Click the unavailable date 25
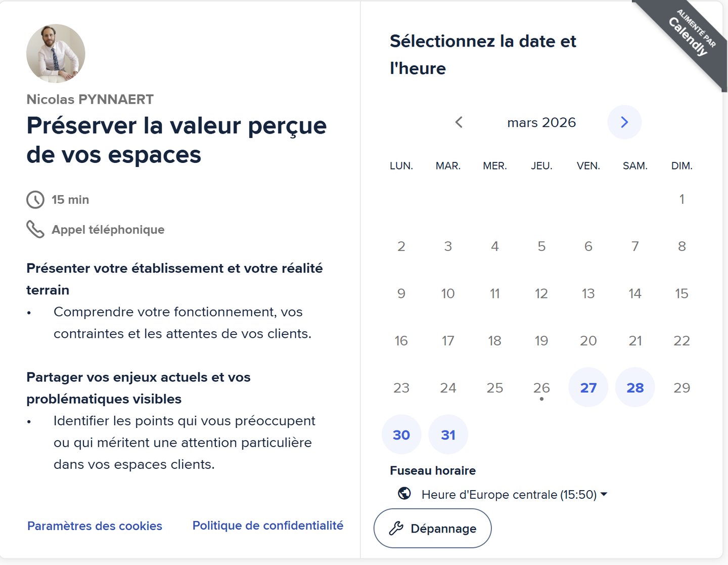 (495, 387)
